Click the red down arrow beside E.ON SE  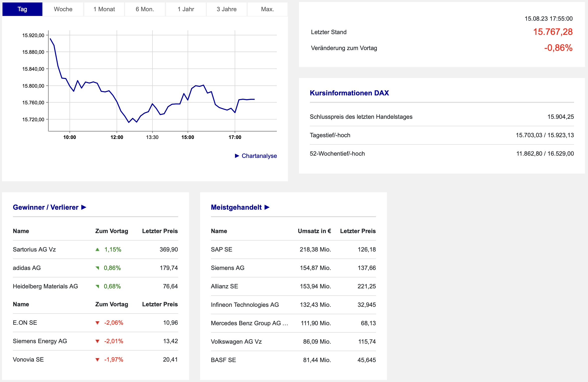click(x=97, y=323)
